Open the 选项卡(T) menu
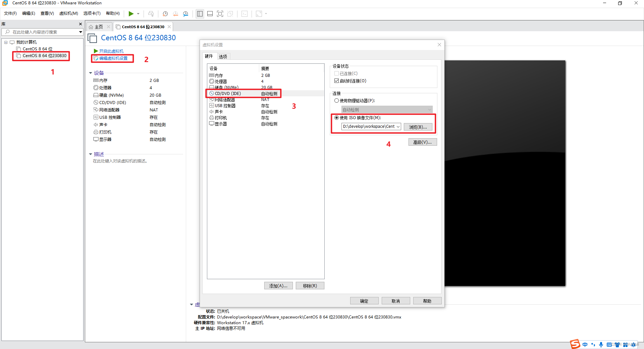Screen dimensions: 644x349 click(x=92, y=13)
